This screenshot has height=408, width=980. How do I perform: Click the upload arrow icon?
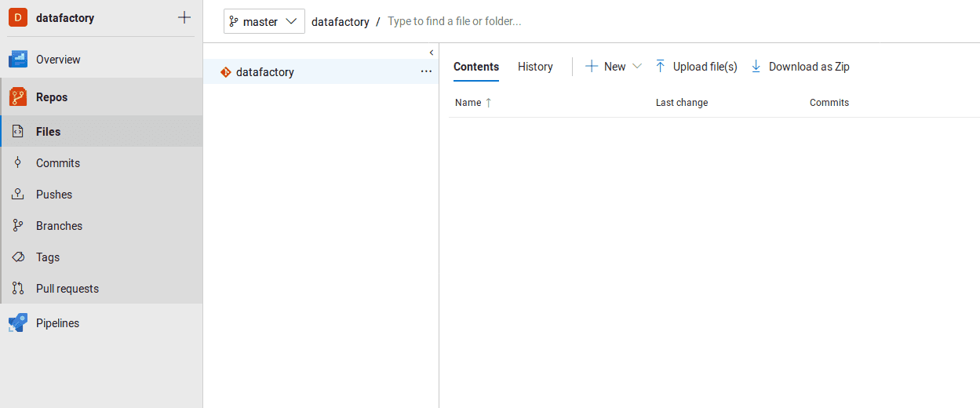click(661, 67)
